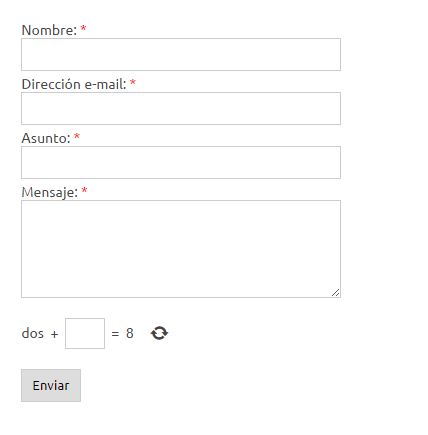
Task: Click the Dirección e-mail label
Action: pyautogui.click(x=74, y=84)
